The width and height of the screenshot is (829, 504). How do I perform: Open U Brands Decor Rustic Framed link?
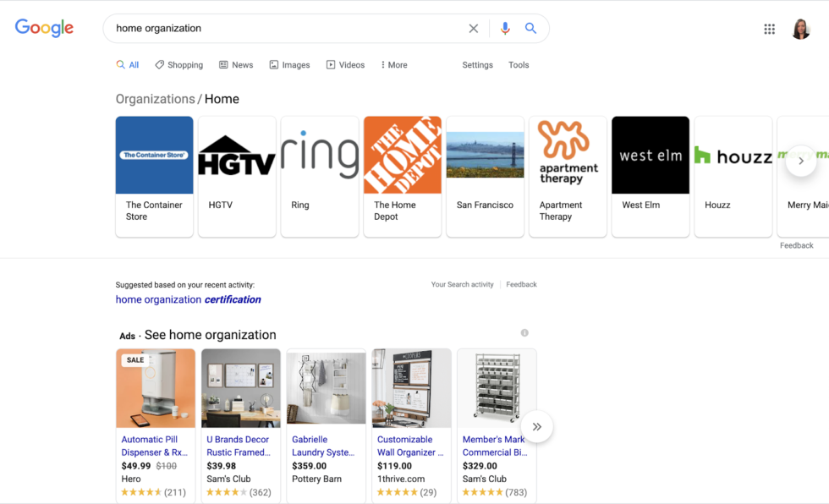point(239,446)
